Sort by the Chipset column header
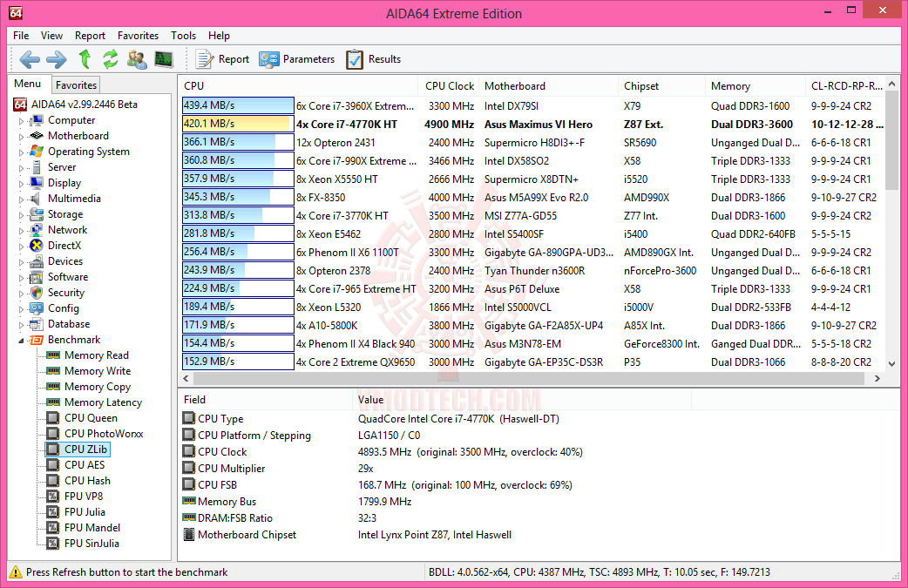 [662, 85]
